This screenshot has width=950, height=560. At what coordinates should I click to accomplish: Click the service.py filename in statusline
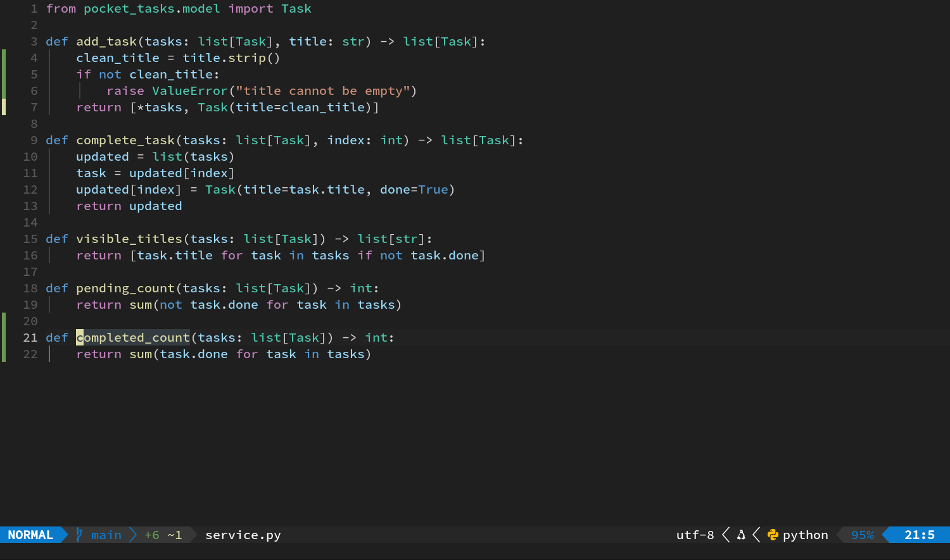[243, 535]
